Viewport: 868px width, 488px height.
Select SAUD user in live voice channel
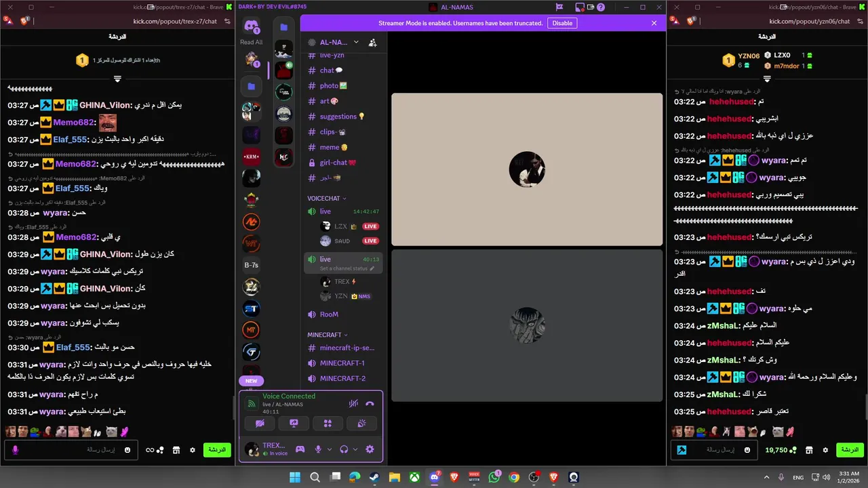tap(350, 241)
